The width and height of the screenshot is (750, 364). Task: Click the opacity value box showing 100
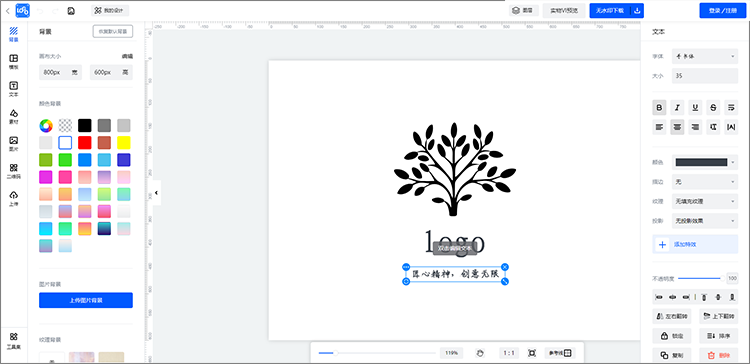pyautogui.click(x=732, y=278)
